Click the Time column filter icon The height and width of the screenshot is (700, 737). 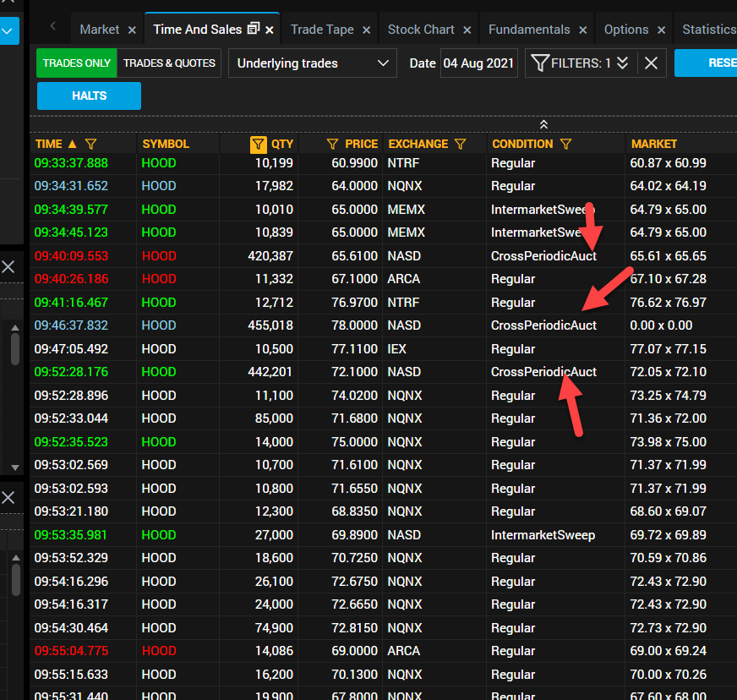click(x=90, y=144)
